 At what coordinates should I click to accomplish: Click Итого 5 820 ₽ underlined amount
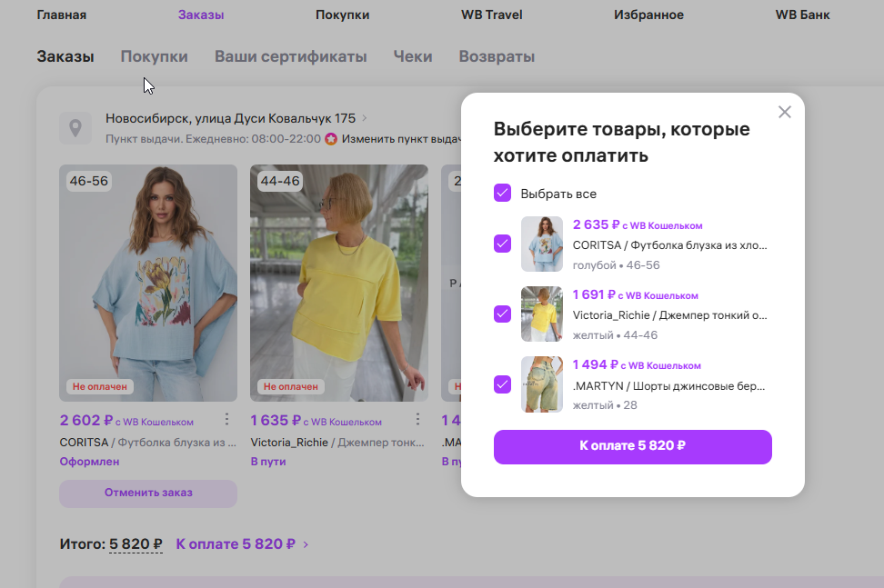(136, 544)
